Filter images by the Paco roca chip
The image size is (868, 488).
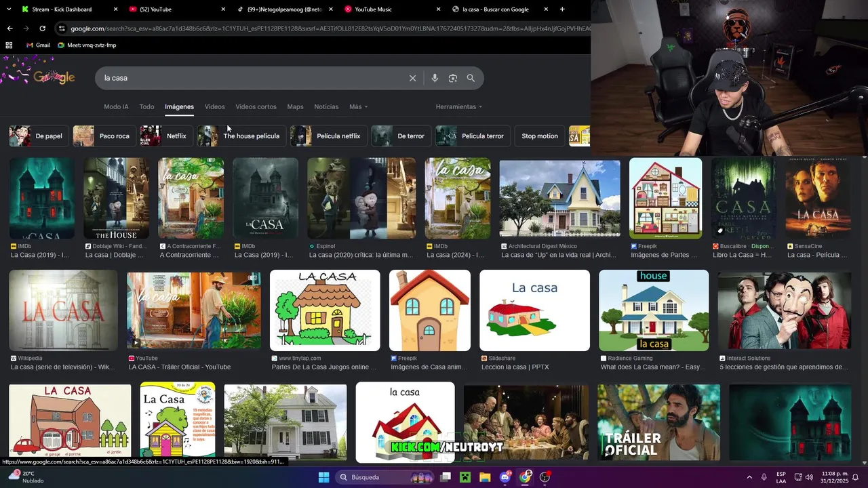pyautogui.click(x=104, y=136)
